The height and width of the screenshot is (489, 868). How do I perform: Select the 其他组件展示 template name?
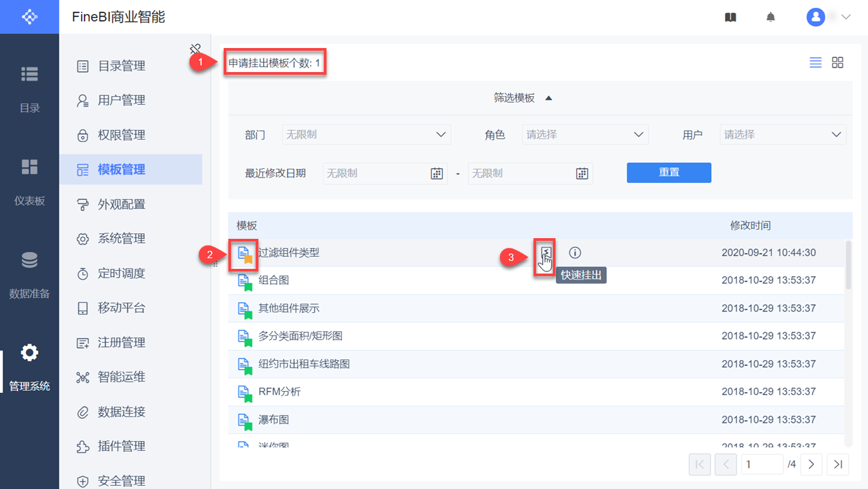(289, 308)
